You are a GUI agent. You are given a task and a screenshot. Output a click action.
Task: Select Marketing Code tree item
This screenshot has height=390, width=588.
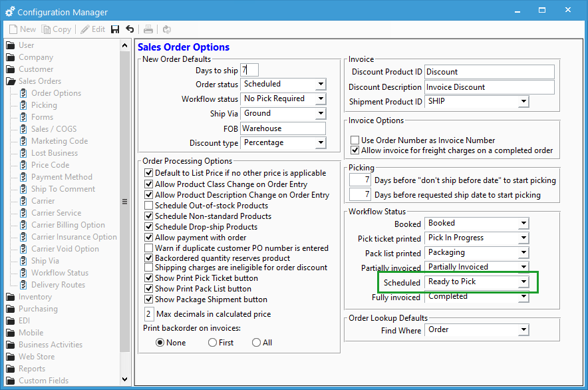tap(54, 142)
